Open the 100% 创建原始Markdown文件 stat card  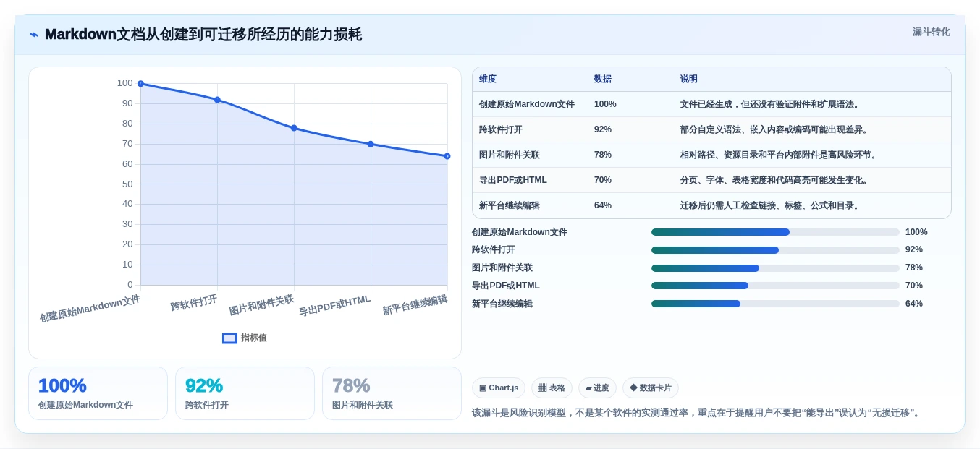pos(98,393)
